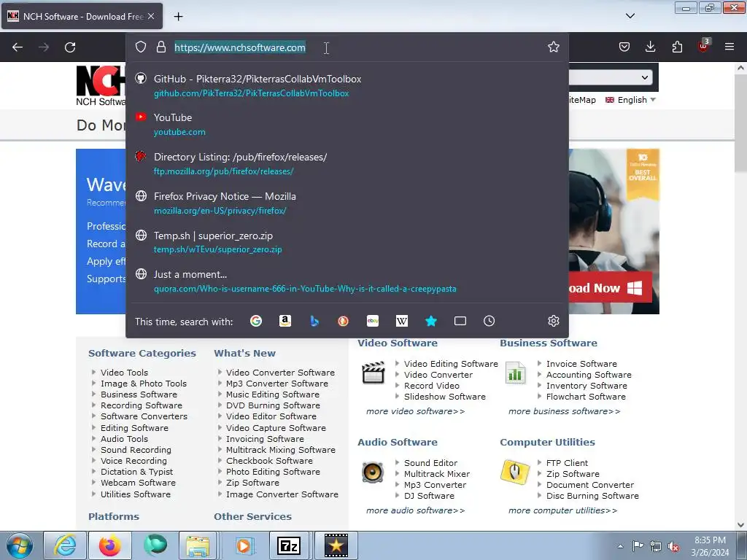Viewport: 747px width, 560px height.
Task: Close the NCH Software tab
Action: (x=151, y=16)
